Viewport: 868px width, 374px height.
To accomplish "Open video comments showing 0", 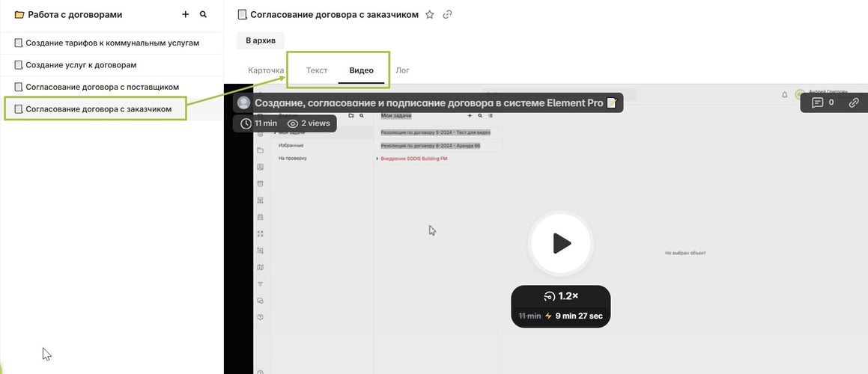I will (822, 102).
